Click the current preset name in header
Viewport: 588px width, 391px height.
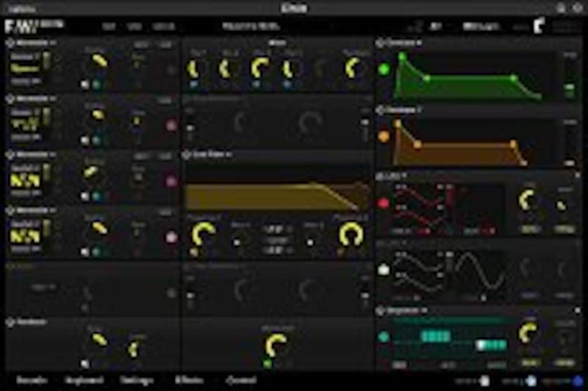251,26
